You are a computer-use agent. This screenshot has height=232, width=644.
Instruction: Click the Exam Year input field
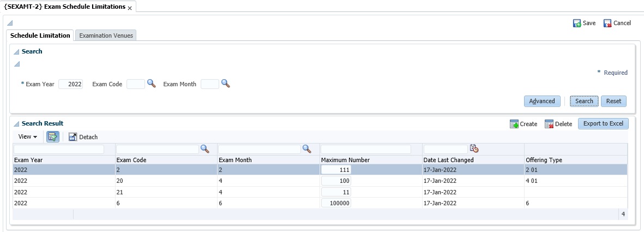(x=71, y=84)
